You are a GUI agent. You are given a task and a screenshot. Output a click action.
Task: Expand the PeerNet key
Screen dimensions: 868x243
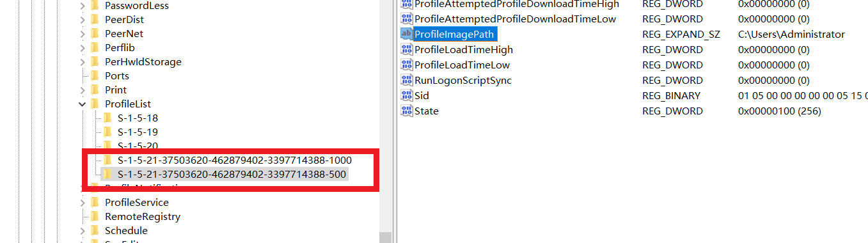pos(83,33)
